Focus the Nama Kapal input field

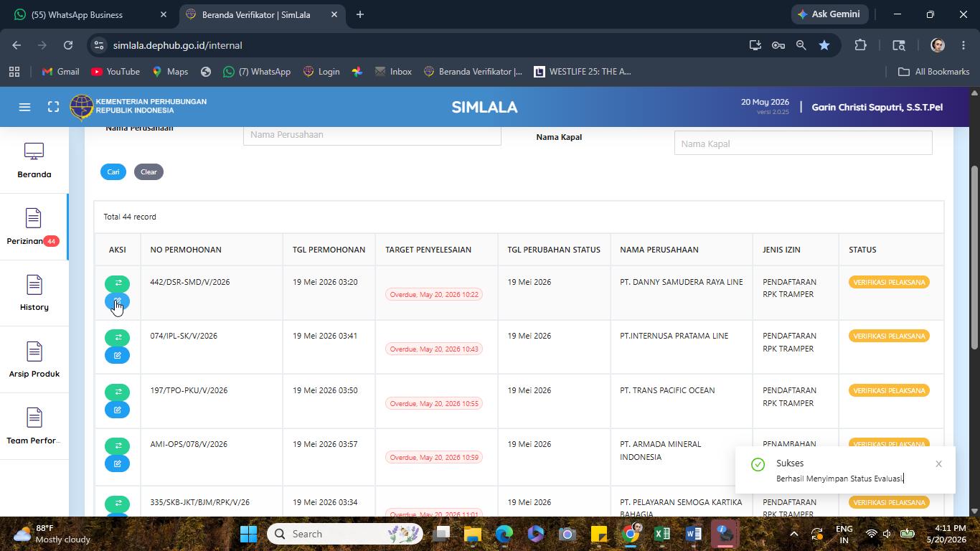pyautogui.click(x=803, y=143)
